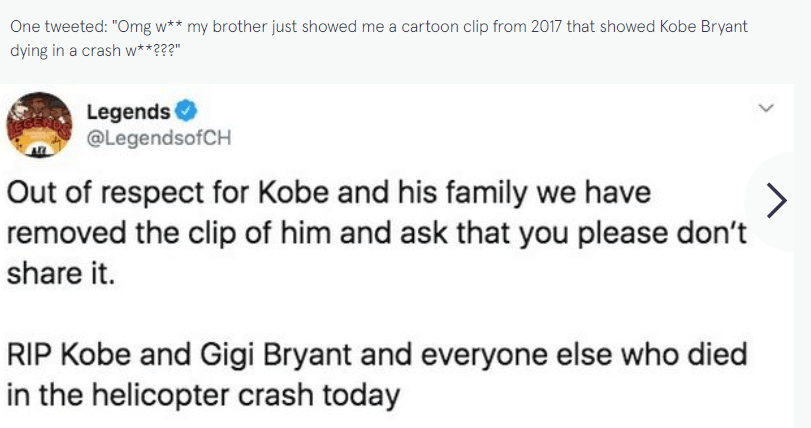Open the @LegendsofCH handle link
The image size is (811, 428).
coord(159,138)
